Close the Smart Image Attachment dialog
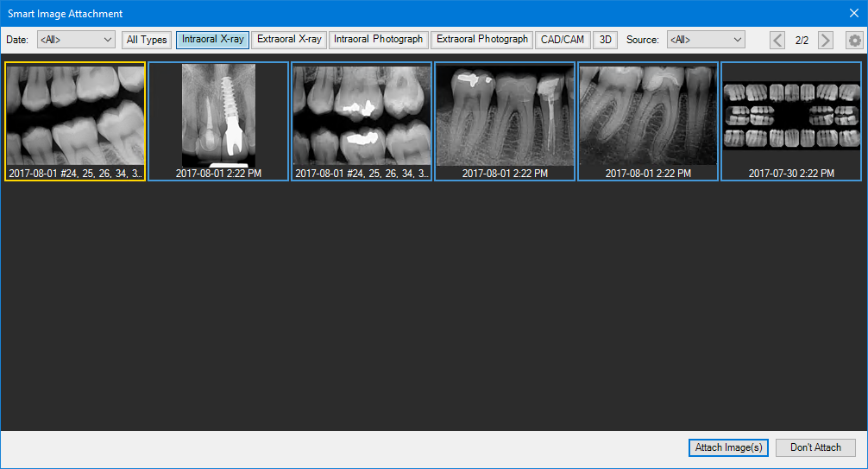868x469 pixels. (853, 13)
